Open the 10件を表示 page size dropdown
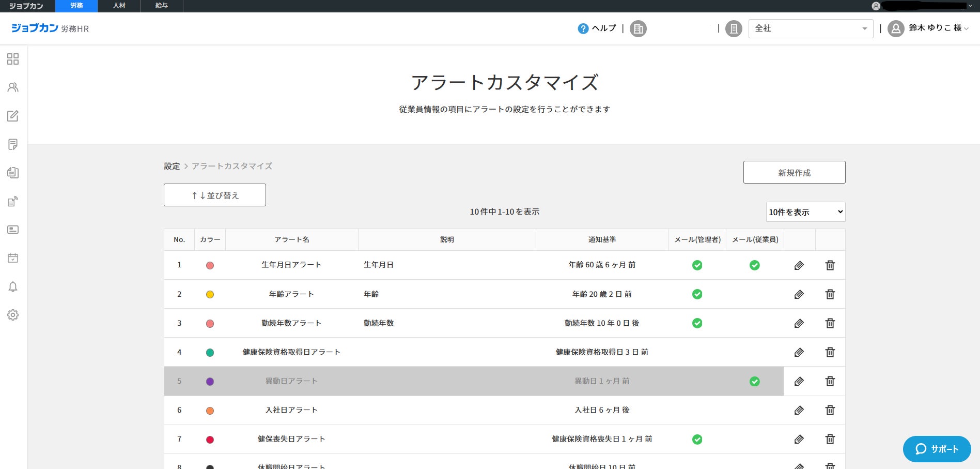This screenshot has height=469, width=980. pos(805,212)
